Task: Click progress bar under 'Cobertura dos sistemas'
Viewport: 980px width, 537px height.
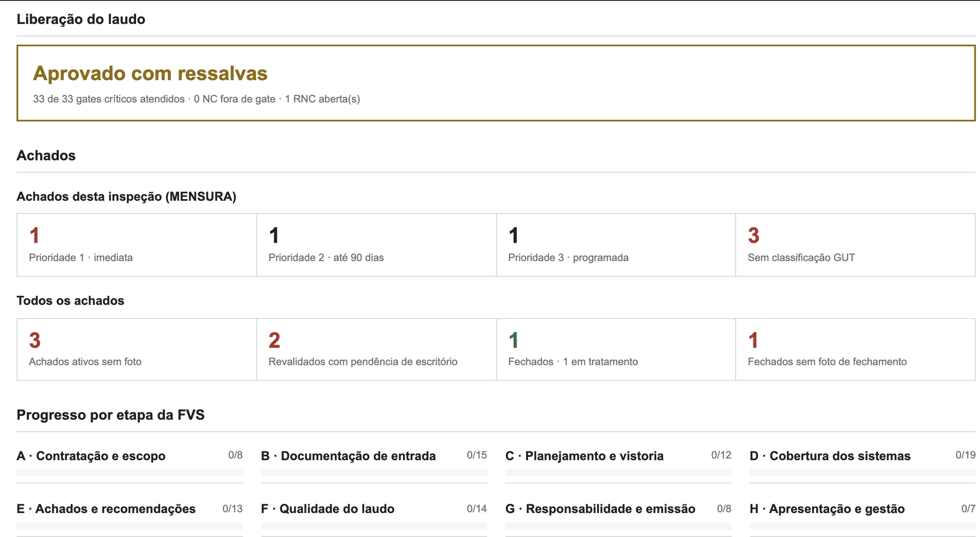Action: click(862, 473)
